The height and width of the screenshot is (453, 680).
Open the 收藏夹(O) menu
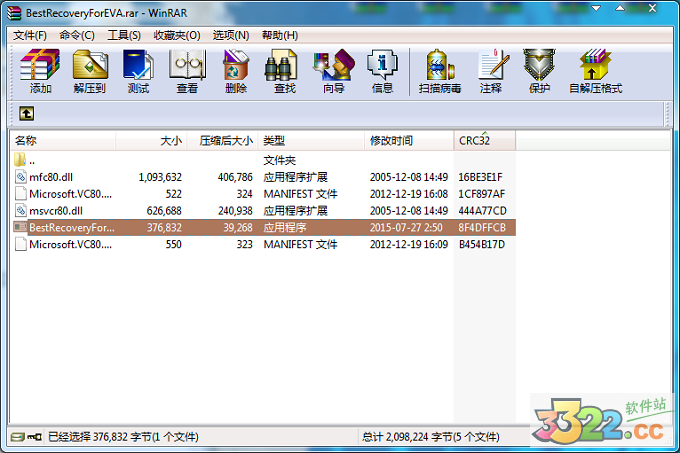pyautogui.click(x=177, y=35)
